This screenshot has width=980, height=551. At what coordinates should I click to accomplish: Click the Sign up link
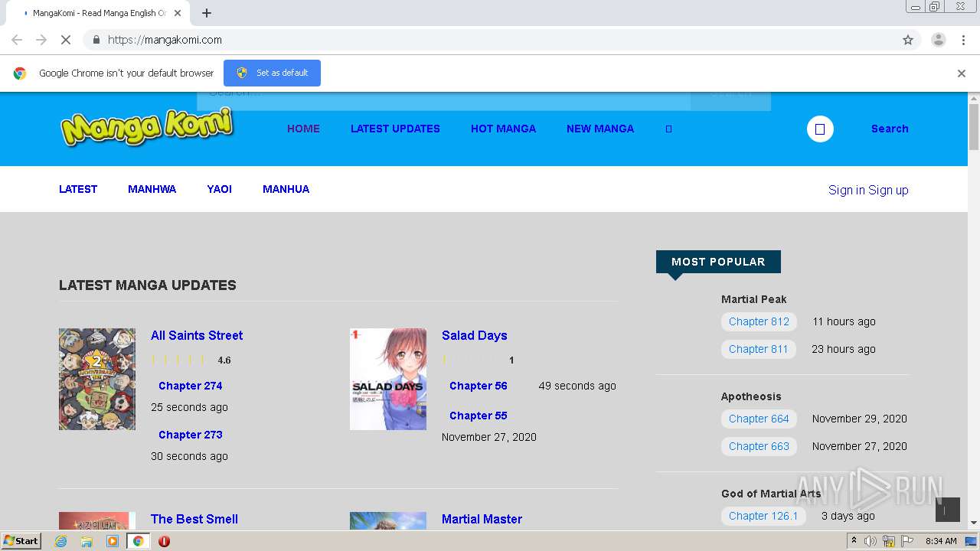(x=888, y=190)
